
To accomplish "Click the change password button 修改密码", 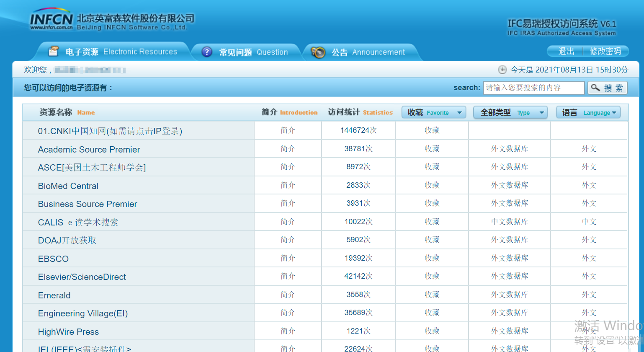I will 605,51.
